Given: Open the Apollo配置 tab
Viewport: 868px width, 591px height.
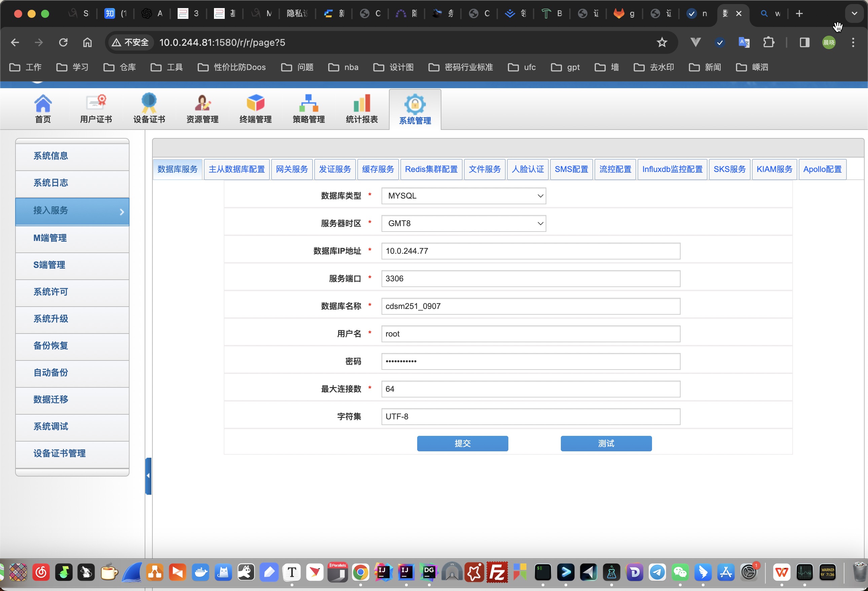Looking at the screenshot, I should pyautogui.click(x=821, y=169).
